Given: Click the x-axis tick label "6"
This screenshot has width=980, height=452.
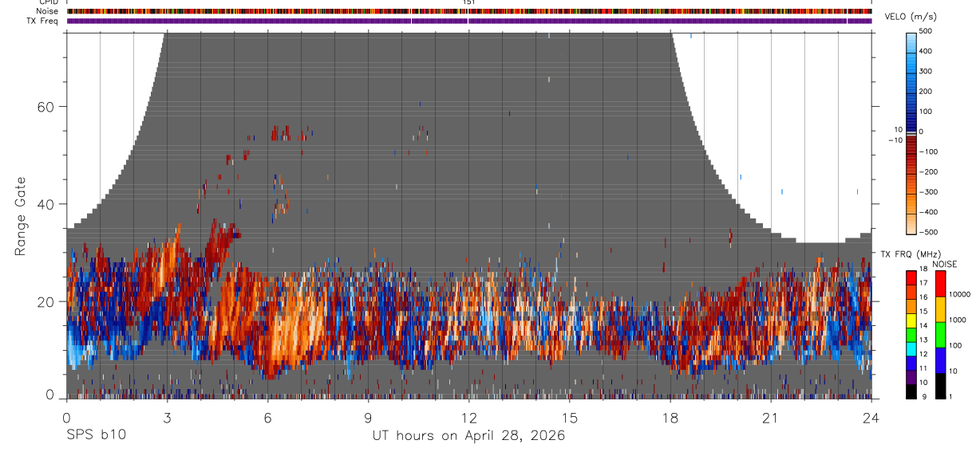Looking at the screenshot, I should pos(267,418).
